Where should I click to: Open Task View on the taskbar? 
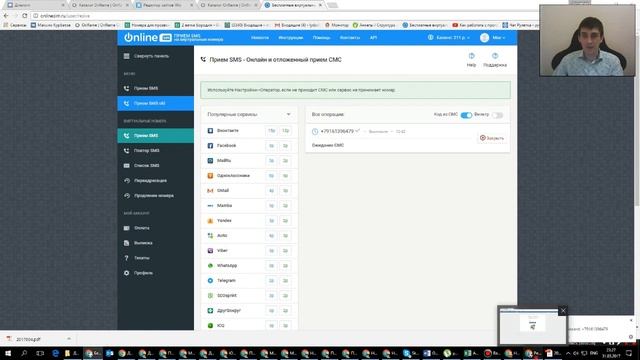pyautogui.click(x=40, y=353)
